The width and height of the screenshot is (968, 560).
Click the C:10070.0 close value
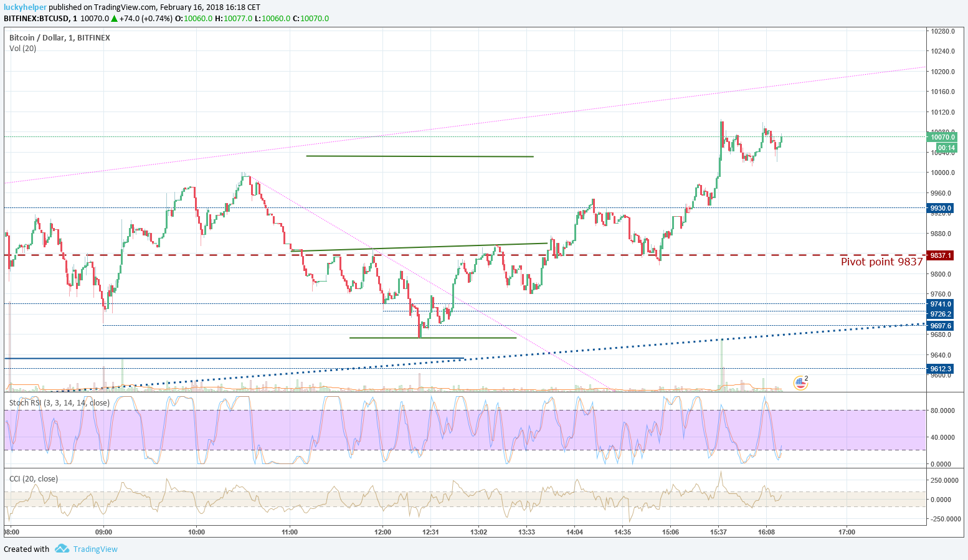point(311,19)
